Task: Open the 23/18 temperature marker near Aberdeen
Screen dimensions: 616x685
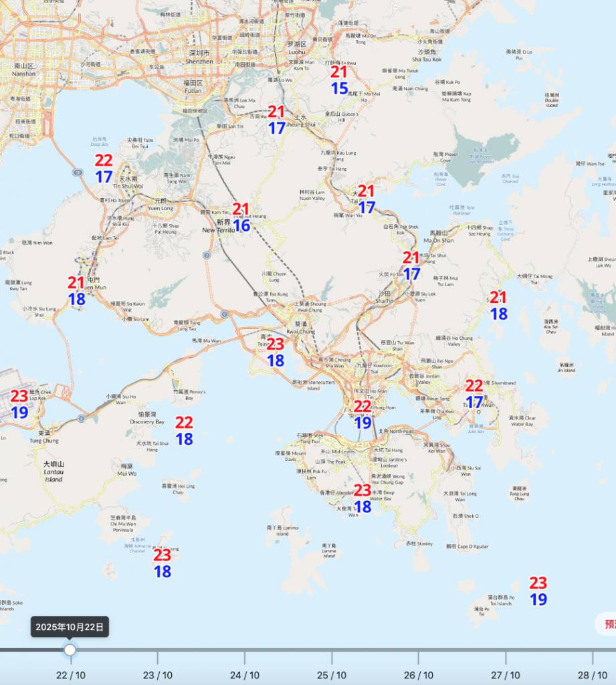Action: pos(363,498)
